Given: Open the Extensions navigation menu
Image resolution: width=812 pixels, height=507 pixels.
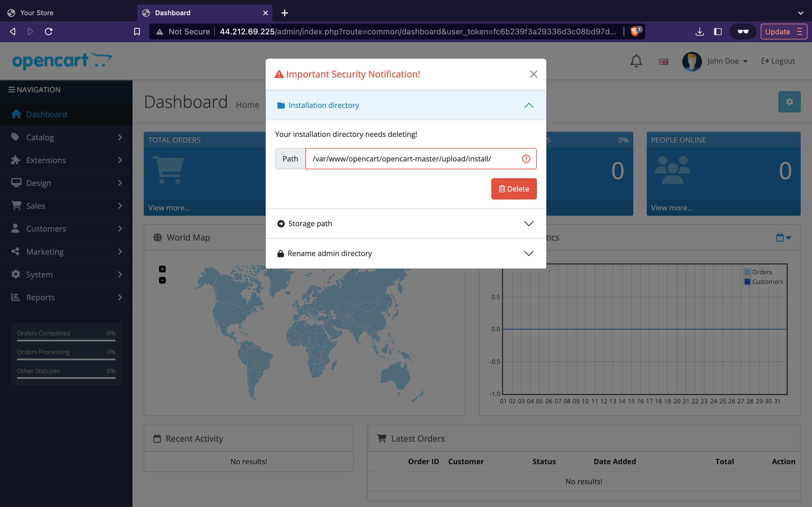Looking at the screenshot, I should [66, 159].
